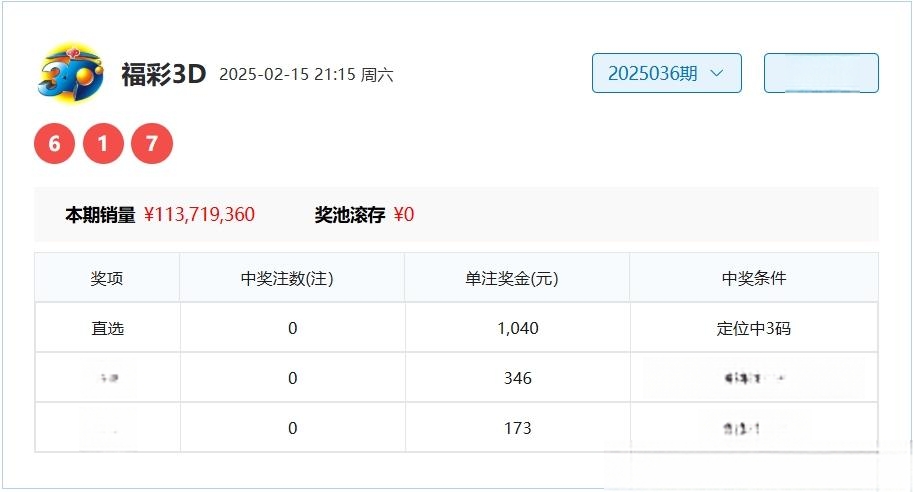Image resolution: width=914 pixels, height=492 pixels.
Task: Click the winning count 0 in 173 row
Action: pos(293,428)
